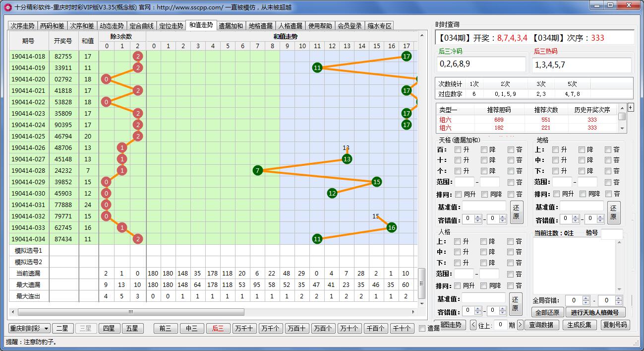The height and width of the screenshot is (351, 644).
Task: Click the app logo in the title bar
Action: tap(7, 6)
